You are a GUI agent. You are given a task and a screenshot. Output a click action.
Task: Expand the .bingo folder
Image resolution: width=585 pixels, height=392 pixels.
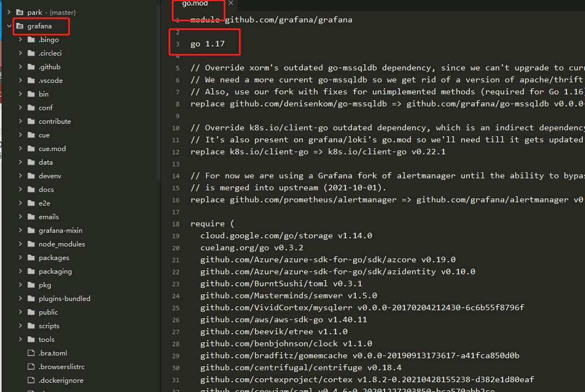click(x=21, y=39)
